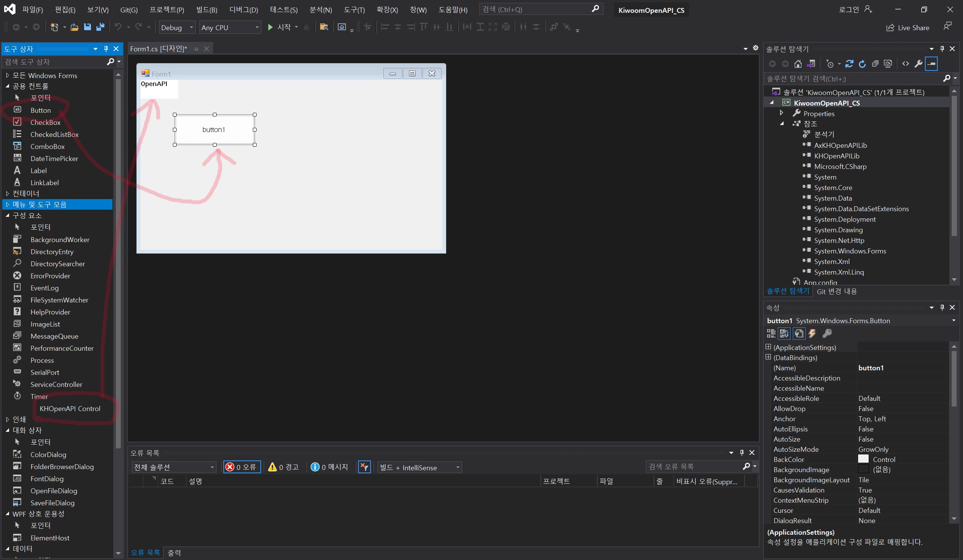Toggle the 0 경고 warnings filter
The width and height of the screenshot is (963, 560).
pos(283,467)
